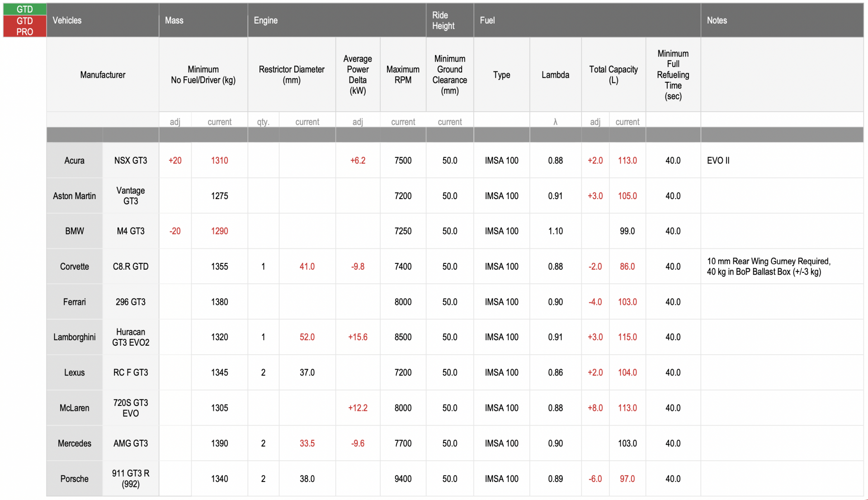
Task: Select the Notes header cell
Action: pyautogui.click(x=782, y=20)
